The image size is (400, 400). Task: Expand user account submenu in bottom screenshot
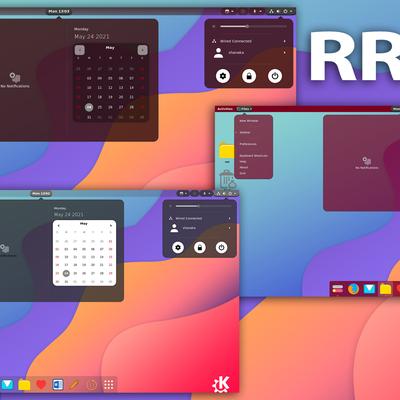click(x=229, y=228)
